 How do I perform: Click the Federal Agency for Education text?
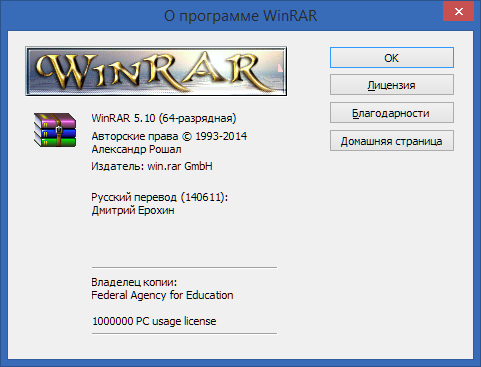coord(162,295)
